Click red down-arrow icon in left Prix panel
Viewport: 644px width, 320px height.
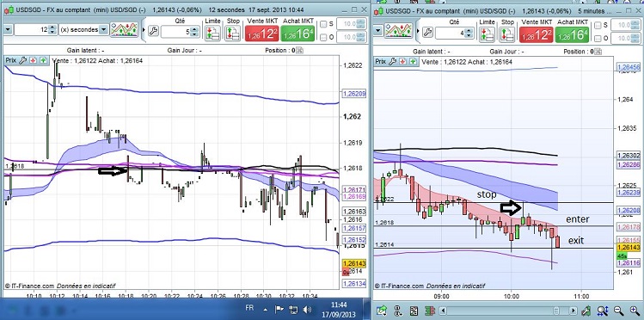(33, 60)
